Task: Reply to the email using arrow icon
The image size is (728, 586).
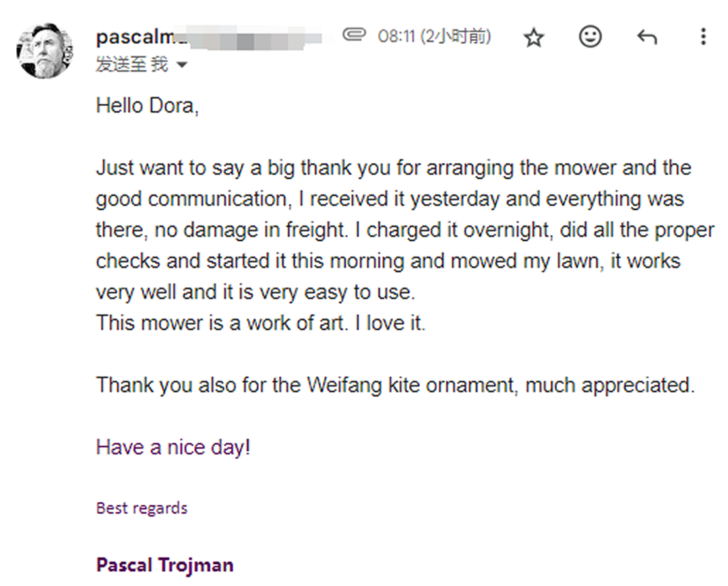Action: (646, 38)
